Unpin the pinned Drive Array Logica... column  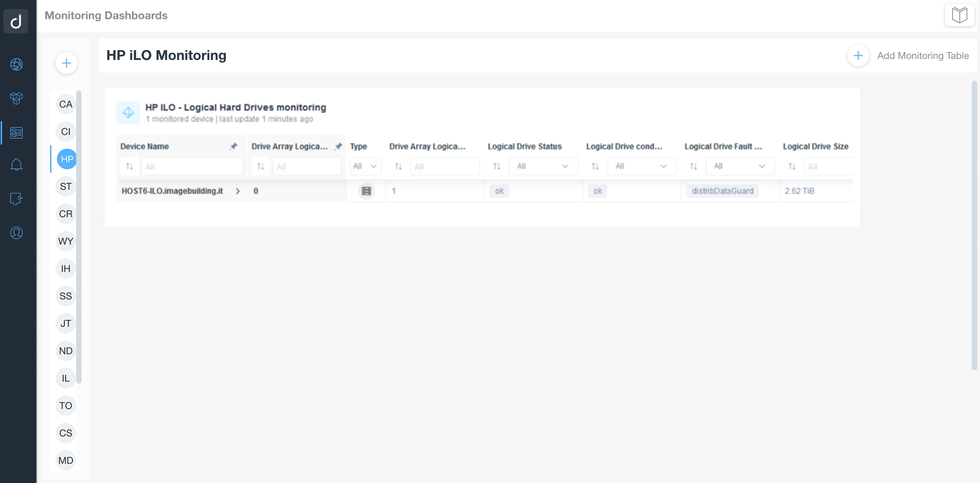[338, 146]
